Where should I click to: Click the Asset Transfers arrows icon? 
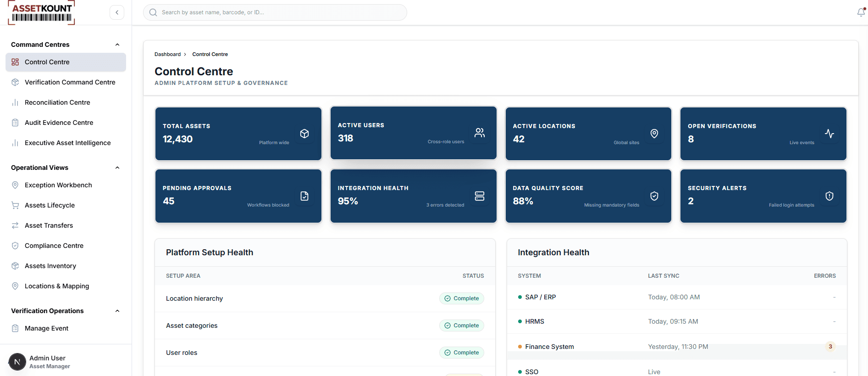(x=15, y=225)
